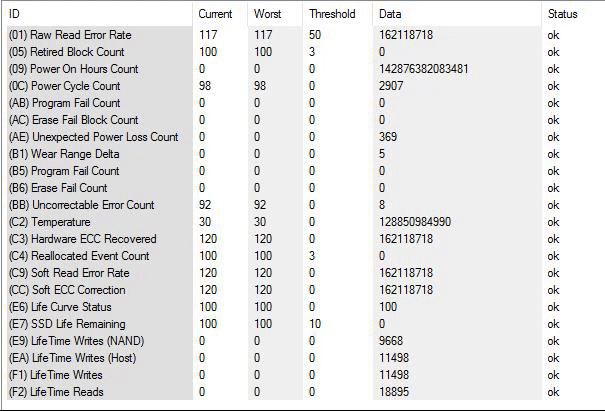605x411 pixels.
Task: Click the Worst column header
Action: 275,14
